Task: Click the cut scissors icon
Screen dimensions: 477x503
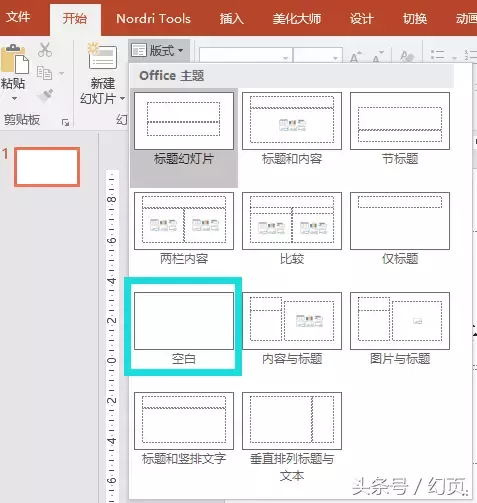Action: (45, 50)
